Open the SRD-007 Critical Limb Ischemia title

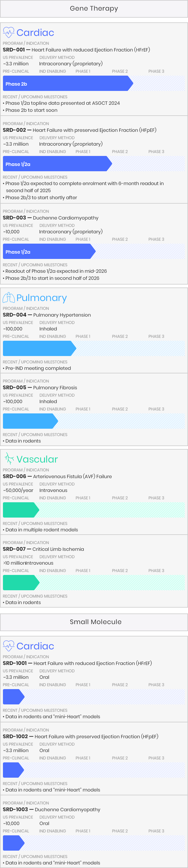point(43,549)
